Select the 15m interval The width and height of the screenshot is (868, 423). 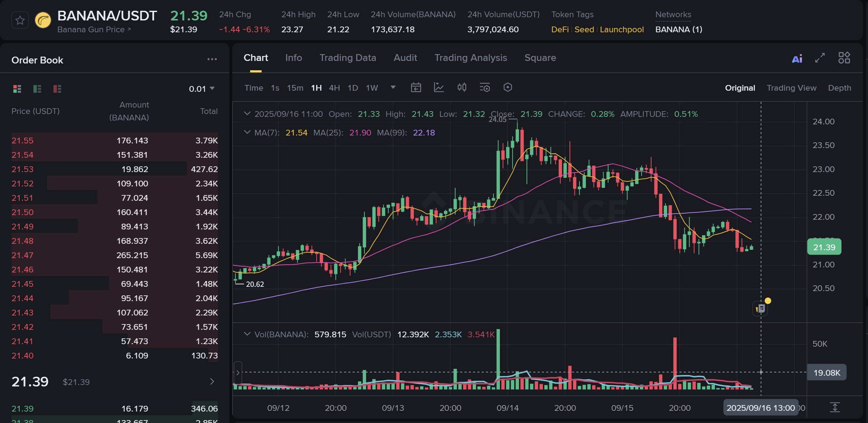click(295, 88)
